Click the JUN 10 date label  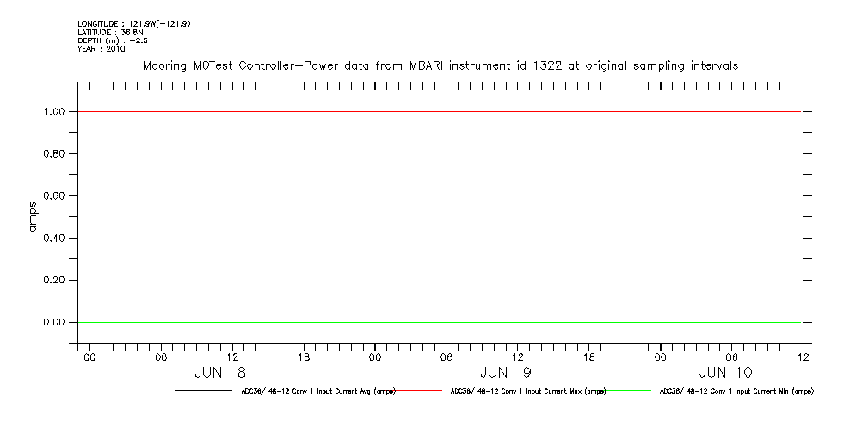point(725,373)
